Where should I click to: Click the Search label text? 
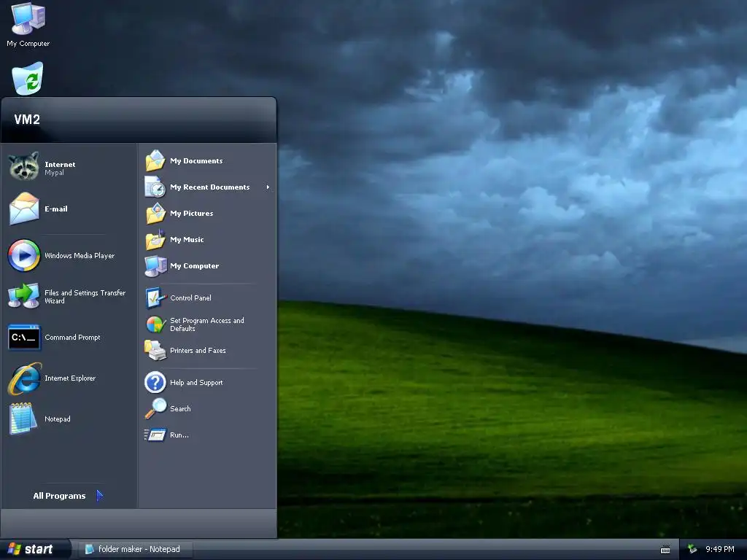(x=180, y=408)
